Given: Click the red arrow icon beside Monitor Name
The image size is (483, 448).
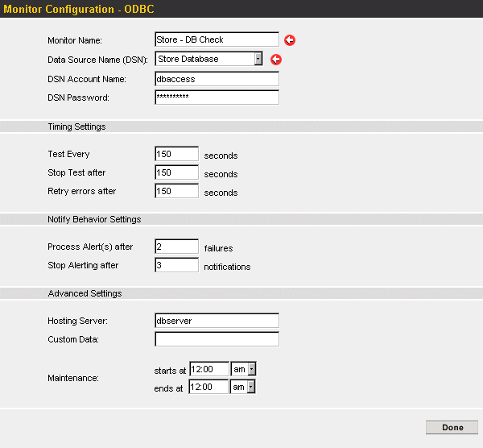Looking at the screenshot, I should [x=290, y=40].
